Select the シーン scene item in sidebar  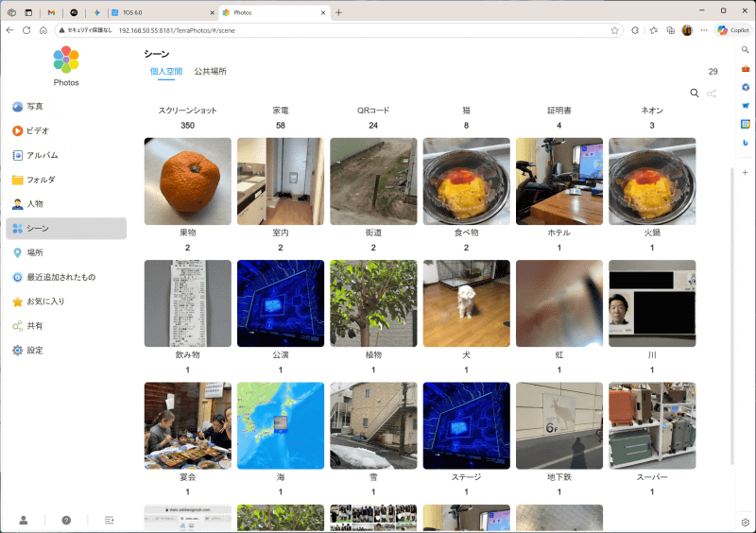click(66, 229)
